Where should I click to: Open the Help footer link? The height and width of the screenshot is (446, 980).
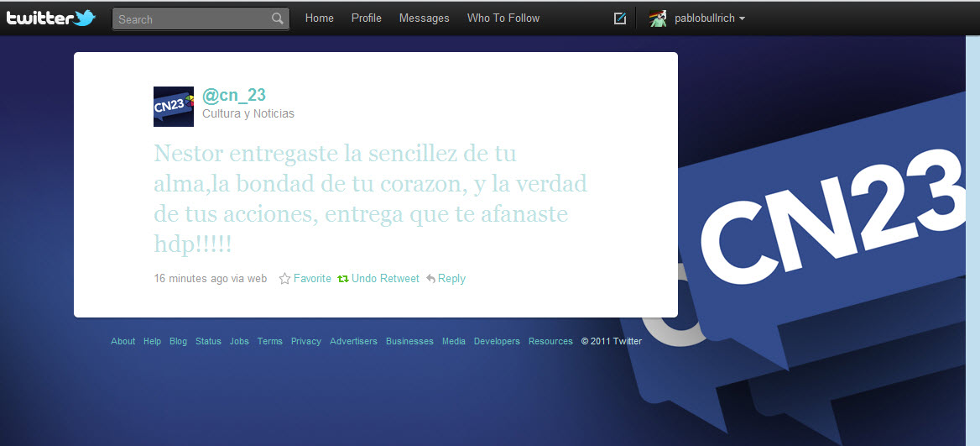click(153, 342)
